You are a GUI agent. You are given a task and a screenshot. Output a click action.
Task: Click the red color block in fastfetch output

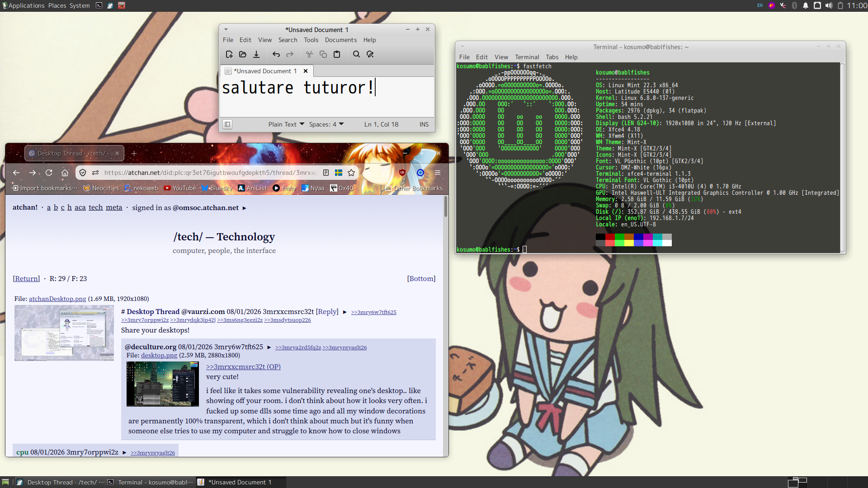coord(610,237)
